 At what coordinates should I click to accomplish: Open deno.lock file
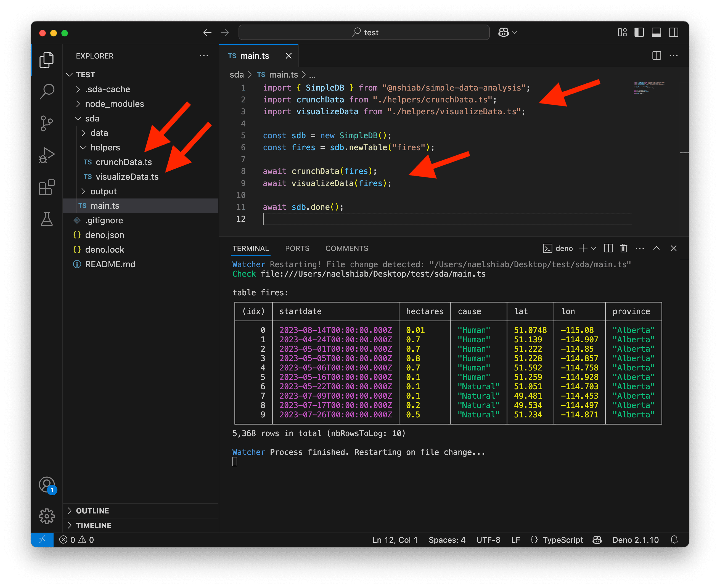coord(141,249)
